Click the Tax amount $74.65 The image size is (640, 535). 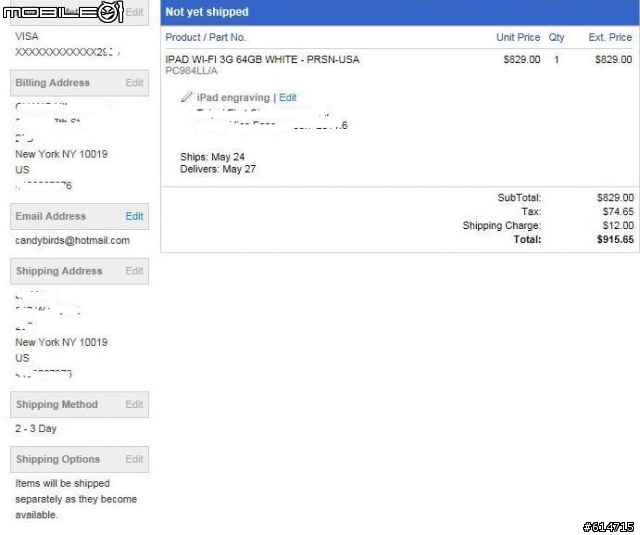(618, 212)
